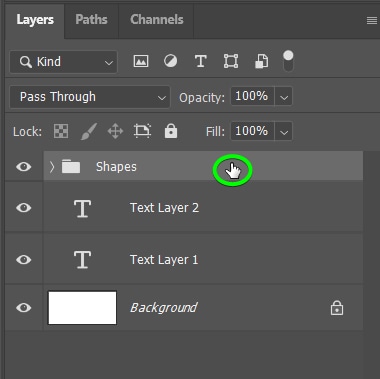Viewport: 380px width, 379px height.
Task: Switch to the Channels tab
Action: [157, 19]
